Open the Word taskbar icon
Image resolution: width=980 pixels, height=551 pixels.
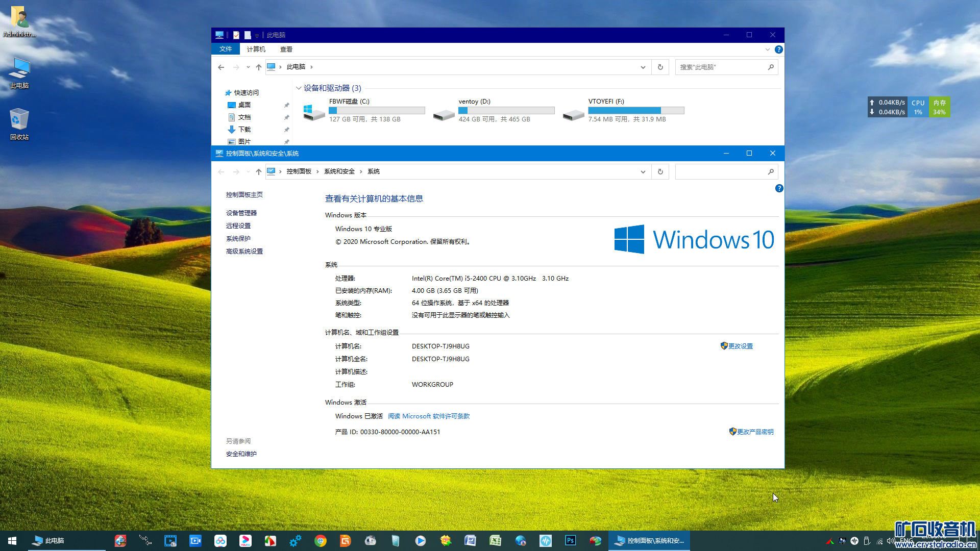pos(470,540)
